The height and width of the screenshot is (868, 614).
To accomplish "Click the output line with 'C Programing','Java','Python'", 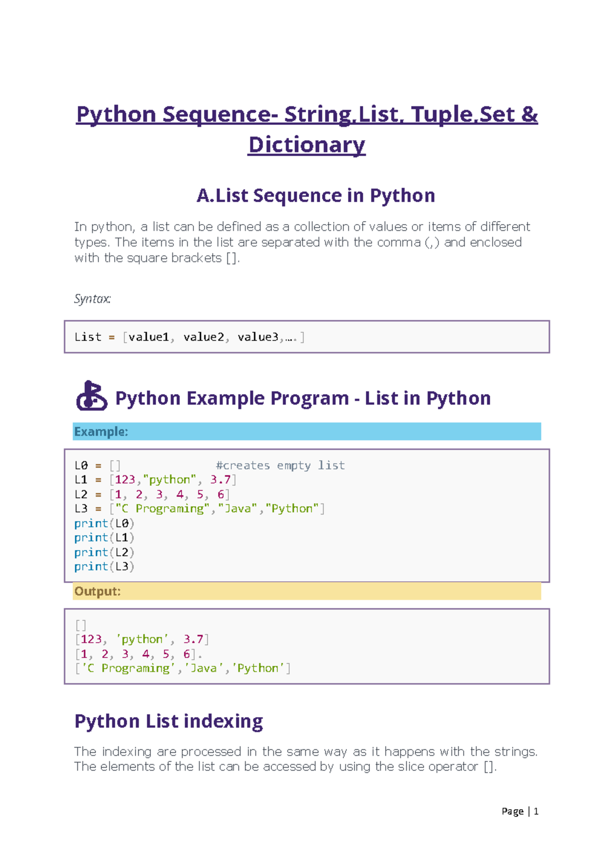I will pyautogui.click(x=183, y=668).
